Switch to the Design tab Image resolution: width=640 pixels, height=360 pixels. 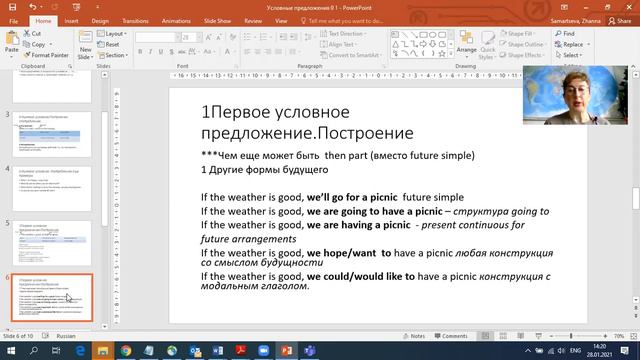point(100,21)
